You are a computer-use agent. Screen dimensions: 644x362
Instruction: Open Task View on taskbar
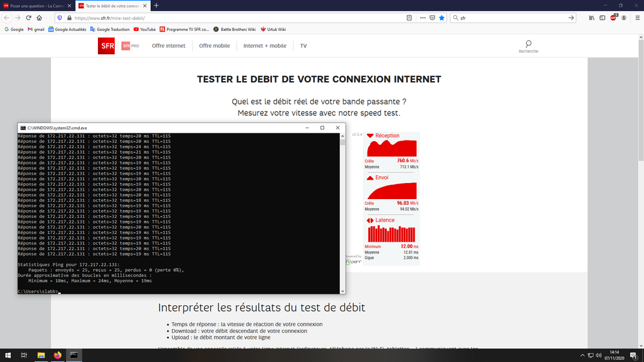point(24,355)
